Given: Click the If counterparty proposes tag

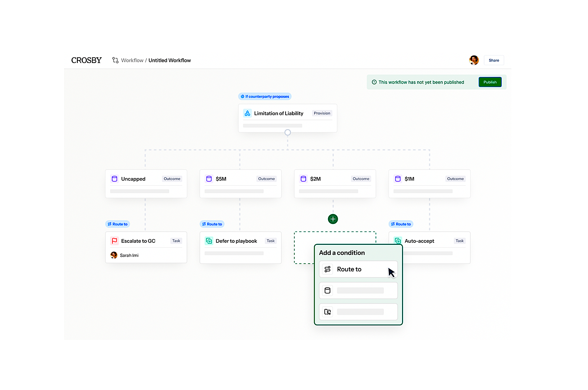Looking at the screenshot, I should (265, 96).
